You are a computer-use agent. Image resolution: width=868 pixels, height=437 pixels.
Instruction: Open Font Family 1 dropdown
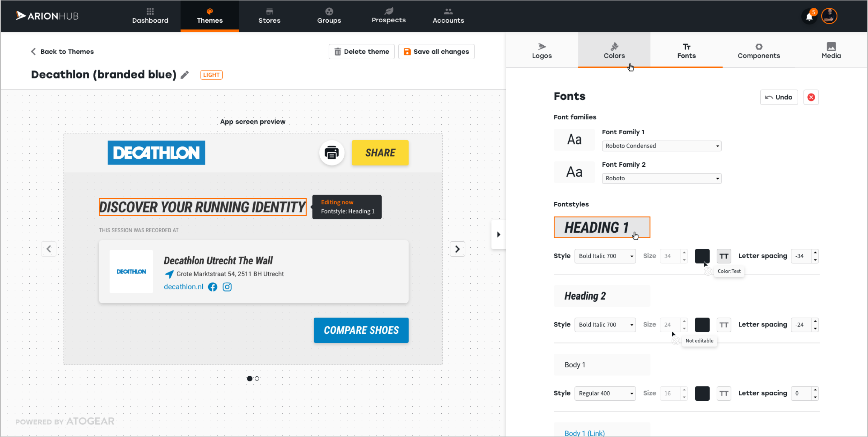point(661,146)
